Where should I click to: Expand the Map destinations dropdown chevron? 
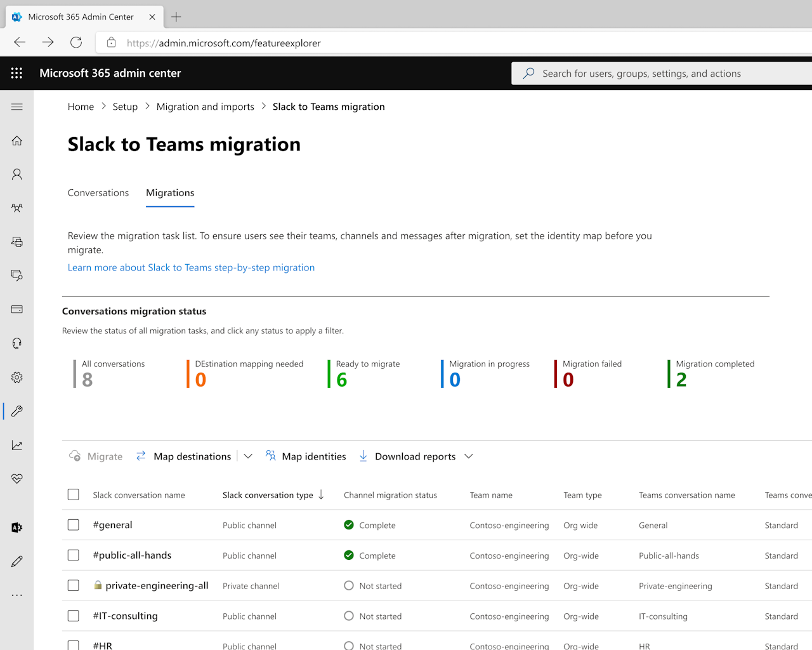[x=248, y=456]
